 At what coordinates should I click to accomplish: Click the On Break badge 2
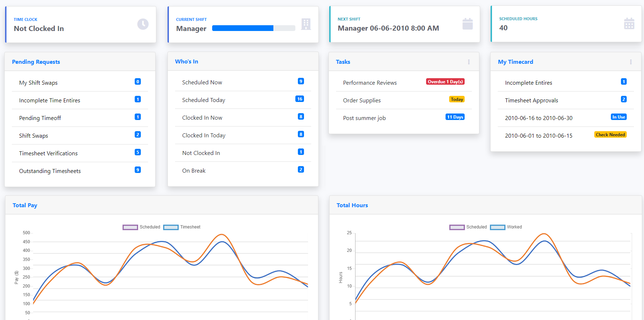point(301,169)
